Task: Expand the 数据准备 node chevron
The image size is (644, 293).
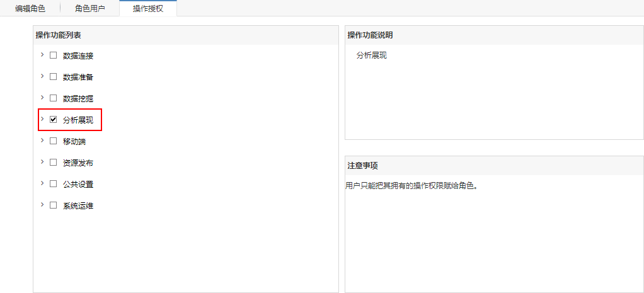Action: point(42,76)
